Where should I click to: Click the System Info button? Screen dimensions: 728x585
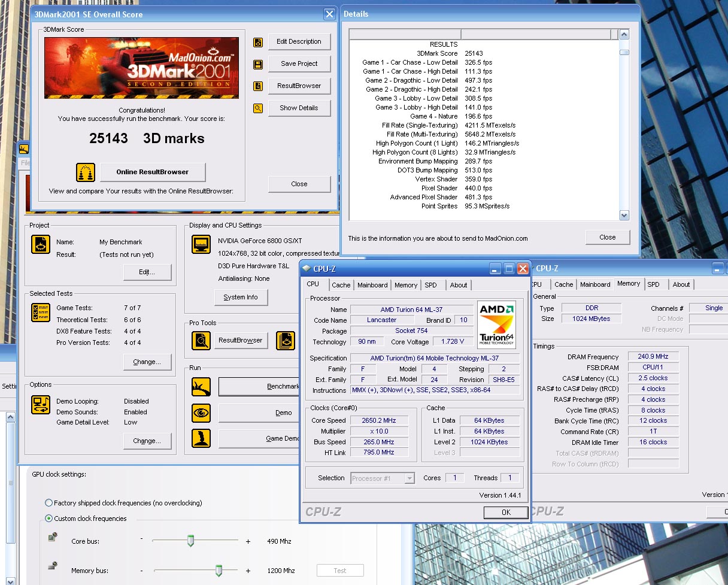click(241, 298)
